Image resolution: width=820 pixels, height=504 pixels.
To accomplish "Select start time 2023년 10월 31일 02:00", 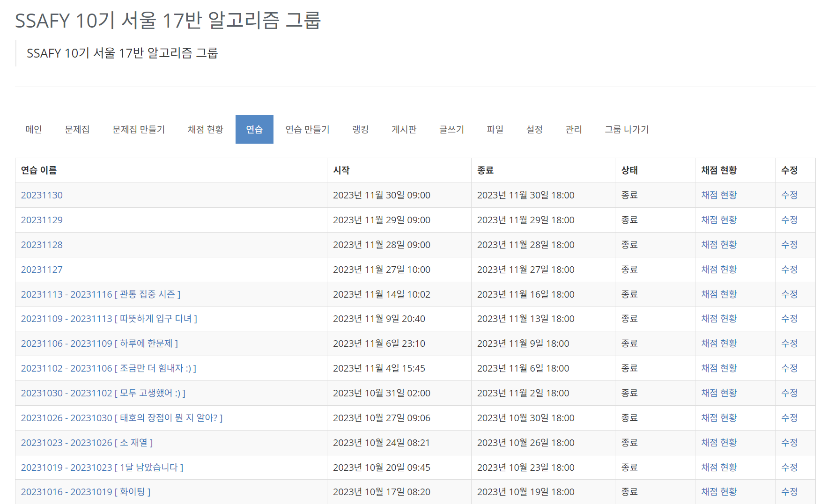I will click(x=382, y=393).
